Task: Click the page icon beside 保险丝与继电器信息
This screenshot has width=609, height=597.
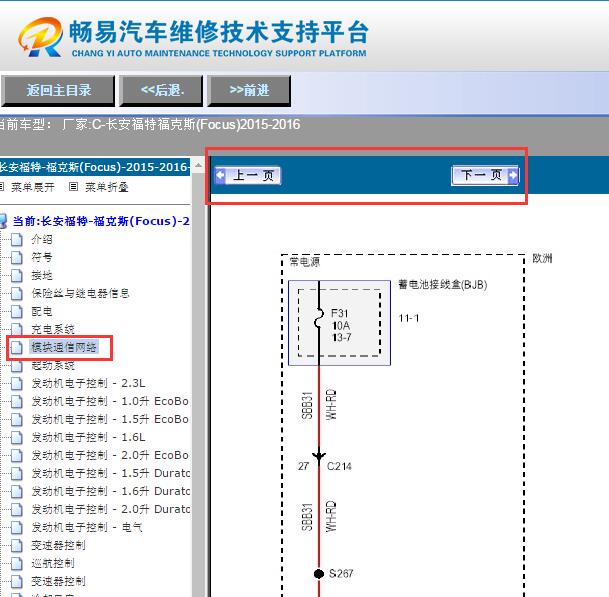Action: [x=17, y=293]
